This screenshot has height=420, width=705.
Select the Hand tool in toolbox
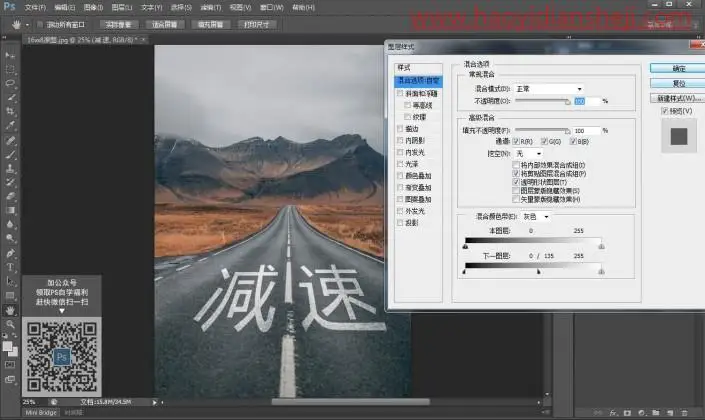coord(10,310)
